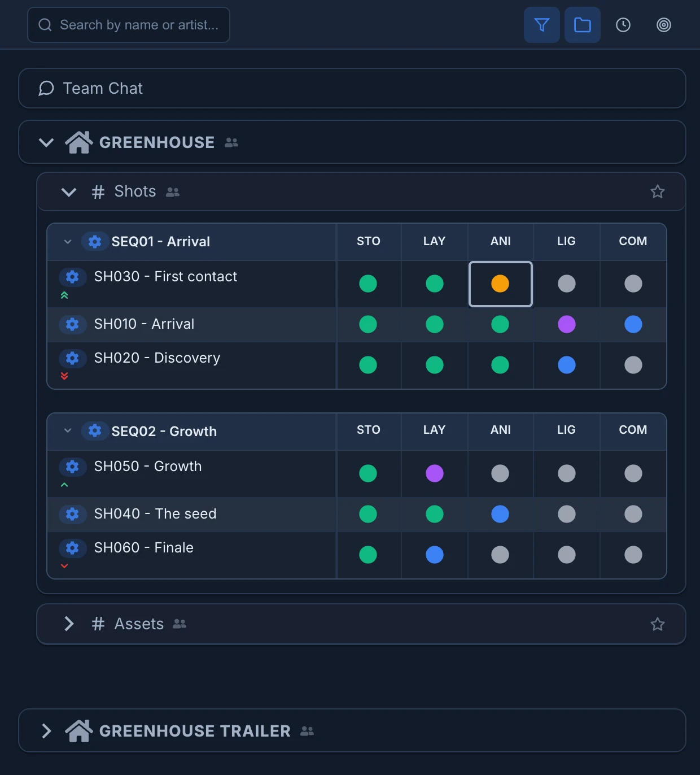Collapse the Shots section chevron
Image resolution: width=700 pixels, height=775 pixels.
[69, 192]
